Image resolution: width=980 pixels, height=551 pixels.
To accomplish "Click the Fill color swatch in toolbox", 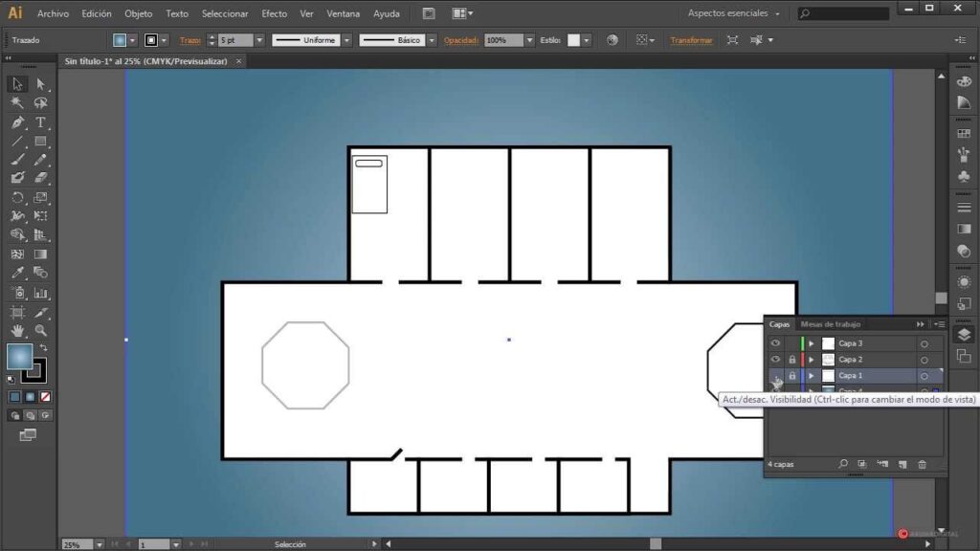I will [19, 357].
